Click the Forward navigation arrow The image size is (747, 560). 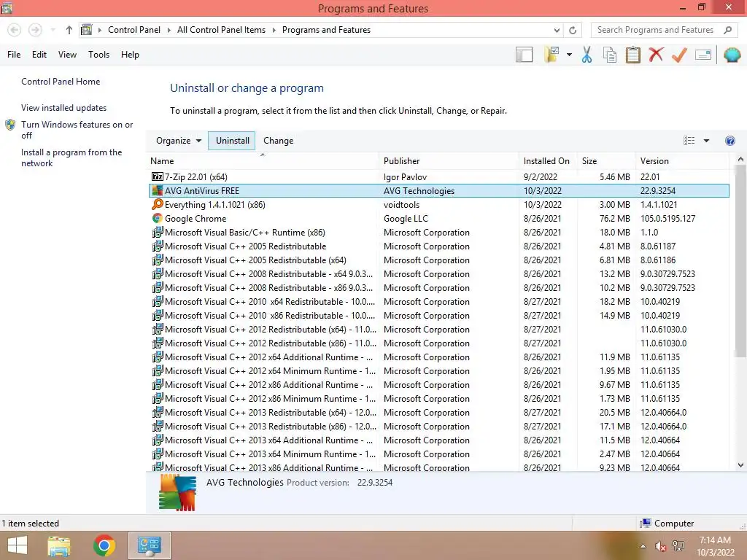35,30
